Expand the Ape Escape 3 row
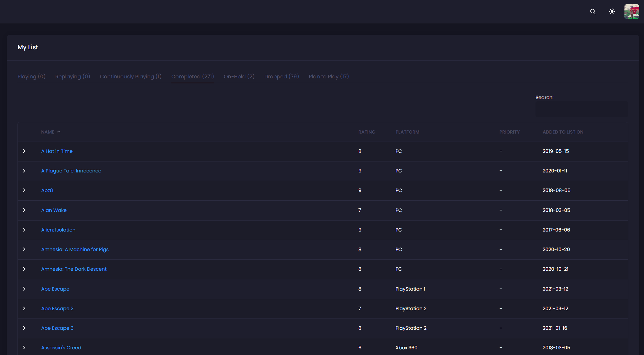Image resolution: width=644 pixels, height=355 pixels. click(24, 328)
